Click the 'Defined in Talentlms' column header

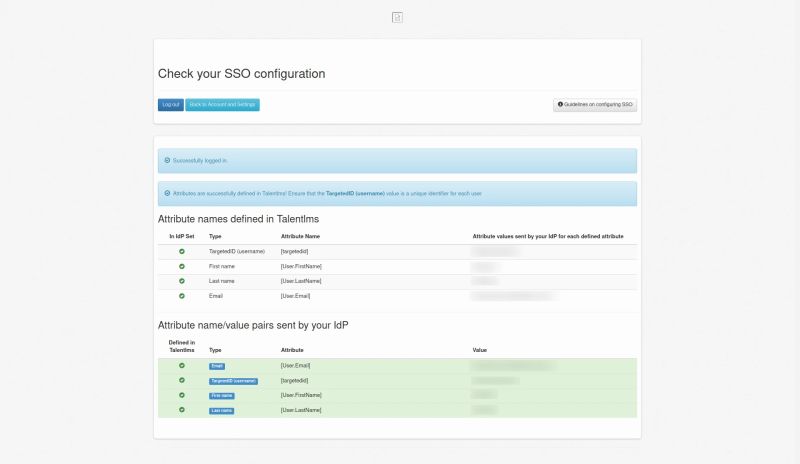[x=182, y=346]
